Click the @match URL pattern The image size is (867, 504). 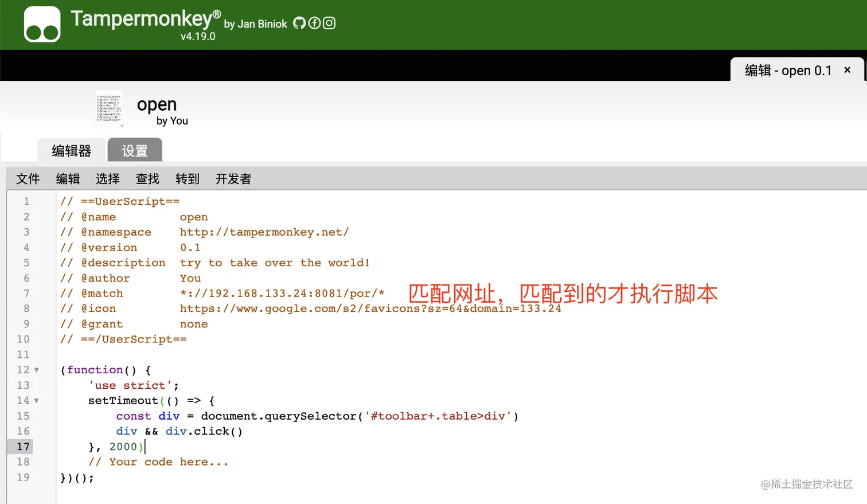pyautogui.click(x=282, y=294)
